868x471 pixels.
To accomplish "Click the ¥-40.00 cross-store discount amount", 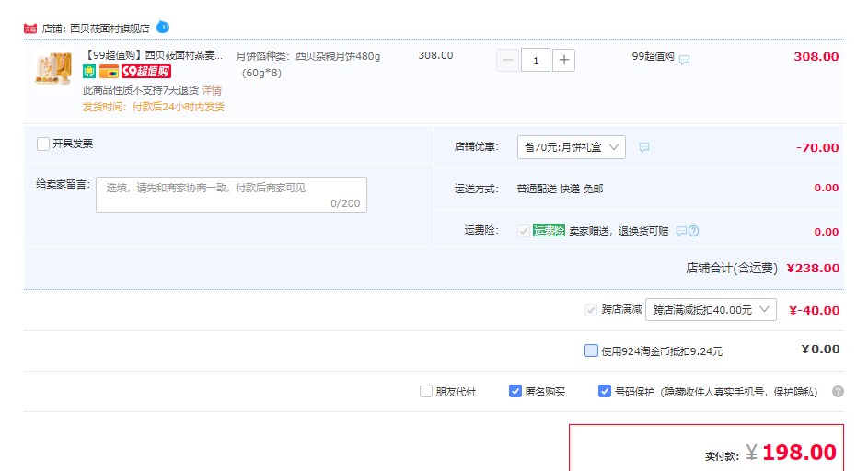I will pos(815,311).
